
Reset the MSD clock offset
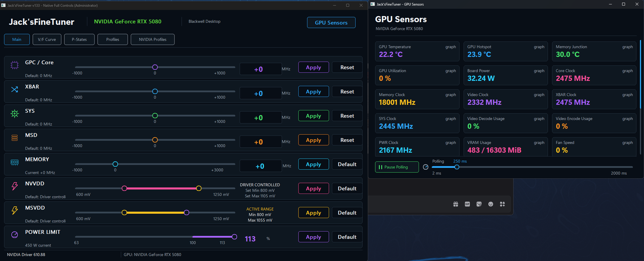point(347,140)
